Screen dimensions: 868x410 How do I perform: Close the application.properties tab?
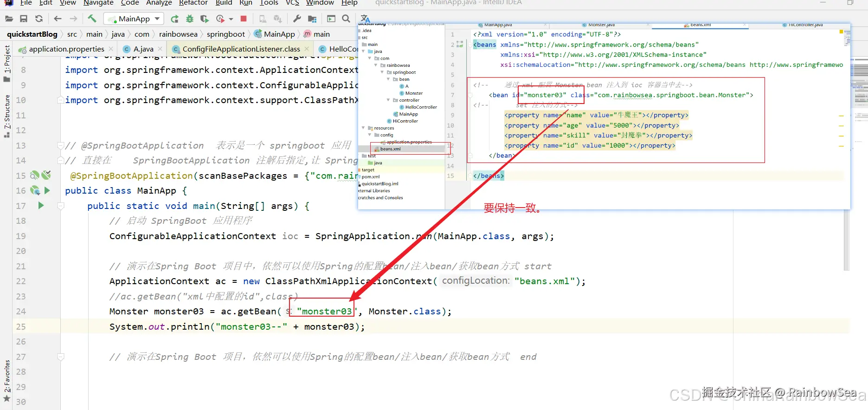click(111, 49)
